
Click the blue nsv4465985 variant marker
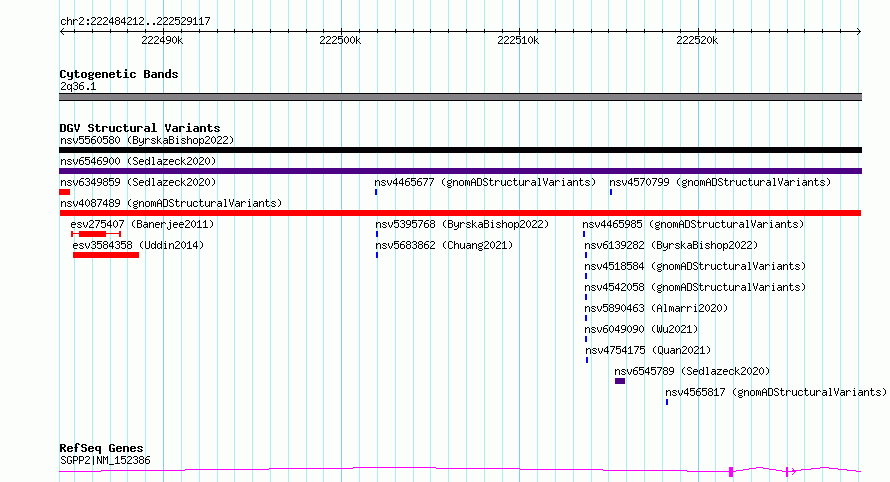pos(583,234)
